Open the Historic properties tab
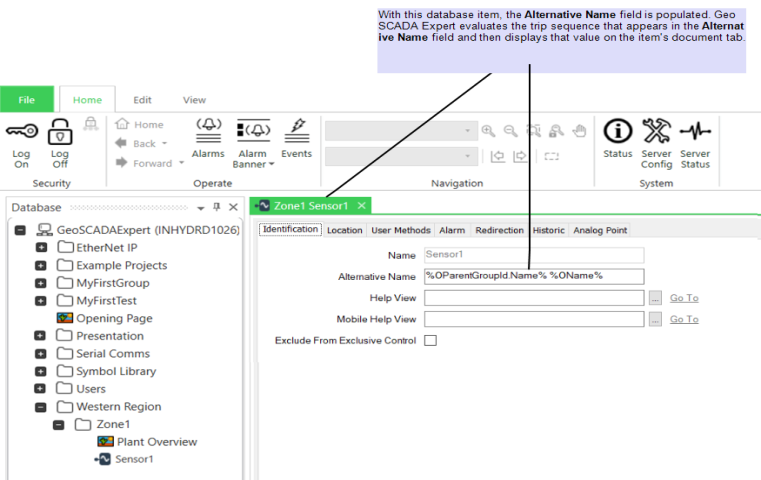761x480 pixels. 548,230
